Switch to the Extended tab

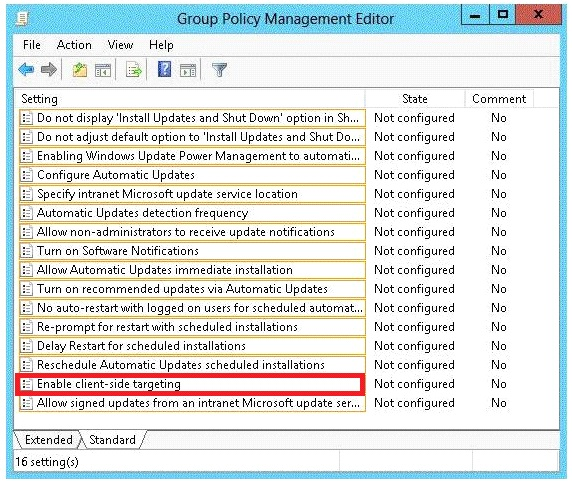pyautogui.click(x=49, y=440)
